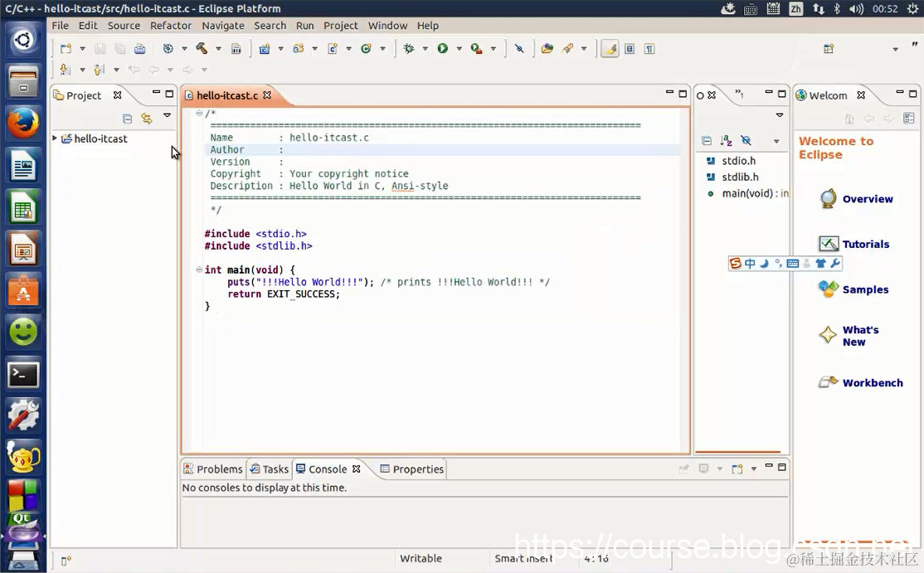Open Ubuntu Software Center from launcher
Image resolution: width=924 pixels, height=573 pixels.
pyautogui.click(x=23, y=290)
